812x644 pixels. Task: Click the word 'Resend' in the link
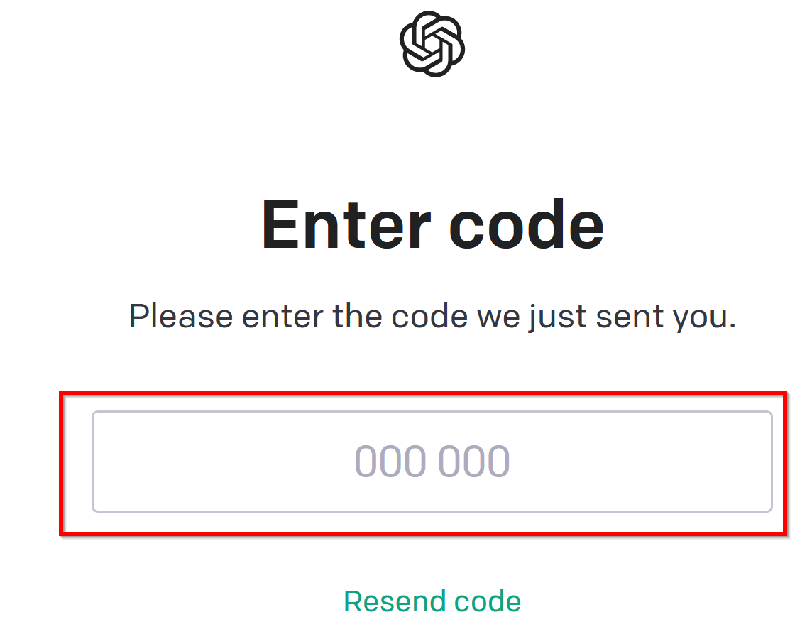(395, 601)
